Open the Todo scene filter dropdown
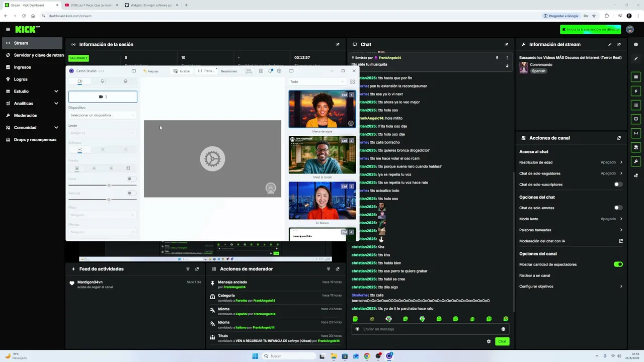Image resolution: width=644 pixels, height=362 pixels. coord(317,81)
